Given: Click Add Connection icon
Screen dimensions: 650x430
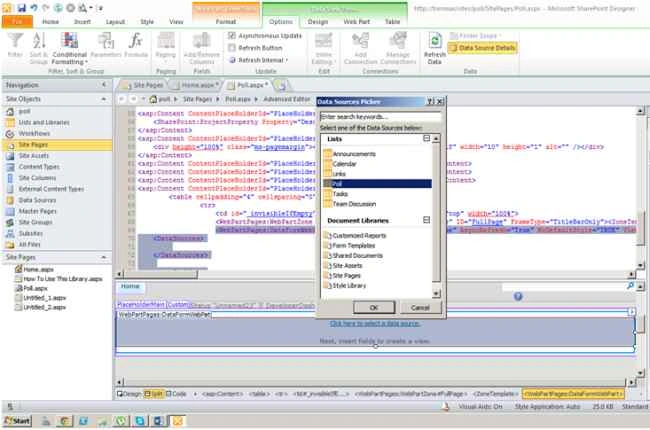Looking at the screenshot, I should pyautogui.click(x=361, y=48).
